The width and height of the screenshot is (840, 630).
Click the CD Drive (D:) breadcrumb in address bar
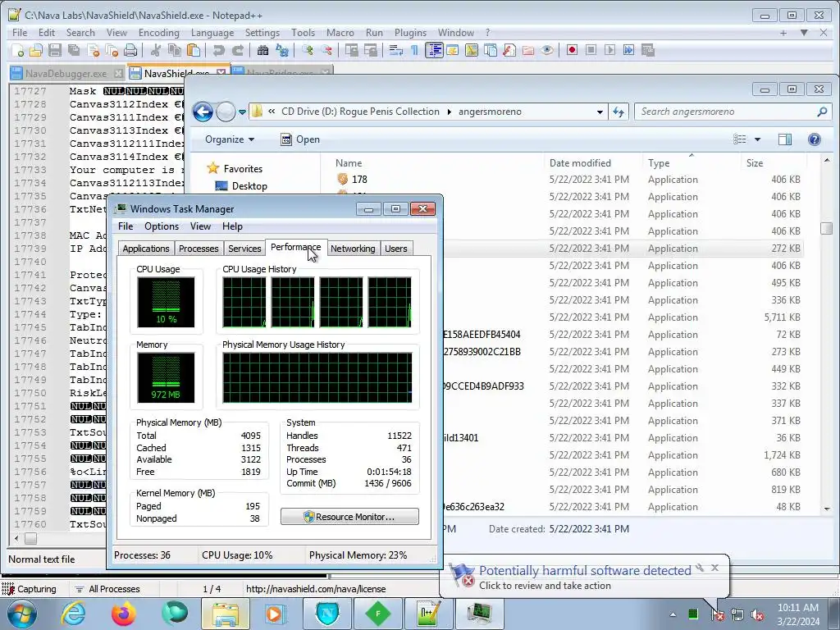click(x=360, y=112)
